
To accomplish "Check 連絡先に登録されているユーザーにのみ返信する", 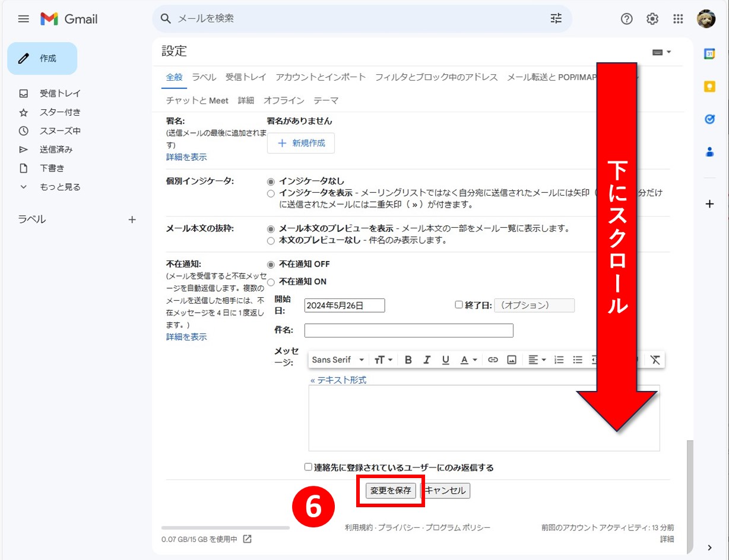I will 308,467.
